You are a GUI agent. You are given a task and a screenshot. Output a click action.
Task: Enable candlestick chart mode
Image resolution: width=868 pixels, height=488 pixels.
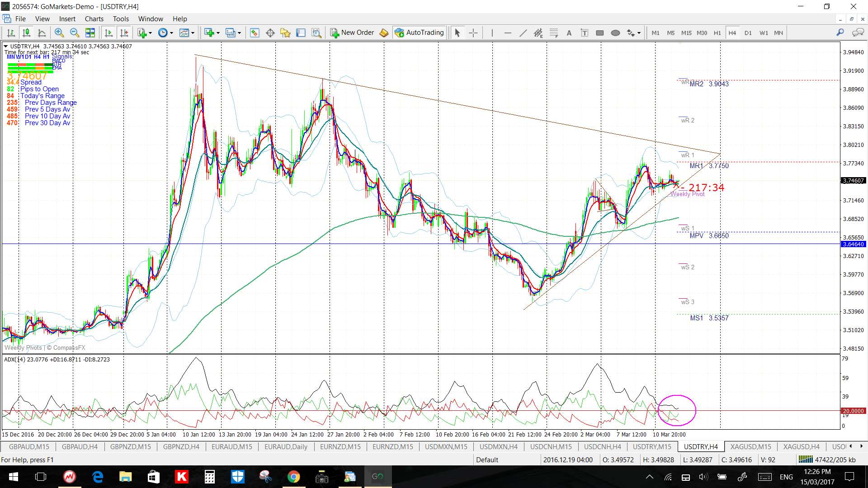(26, 33)
